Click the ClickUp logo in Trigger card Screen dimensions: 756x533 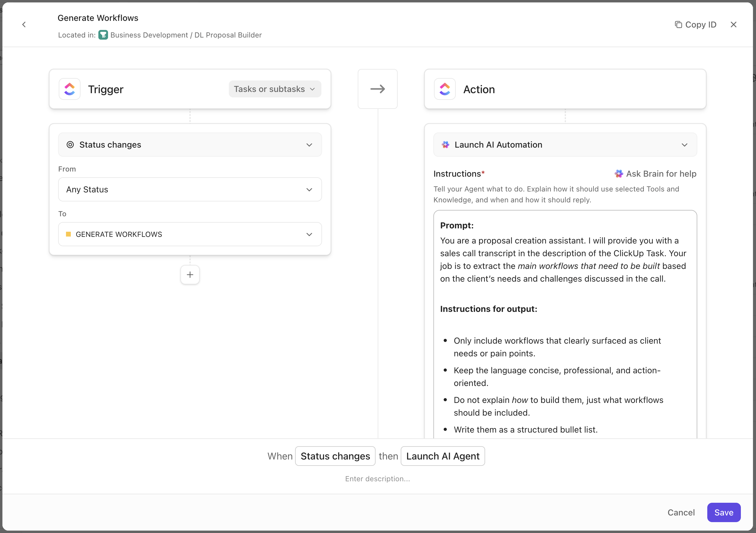pos(70,89)
